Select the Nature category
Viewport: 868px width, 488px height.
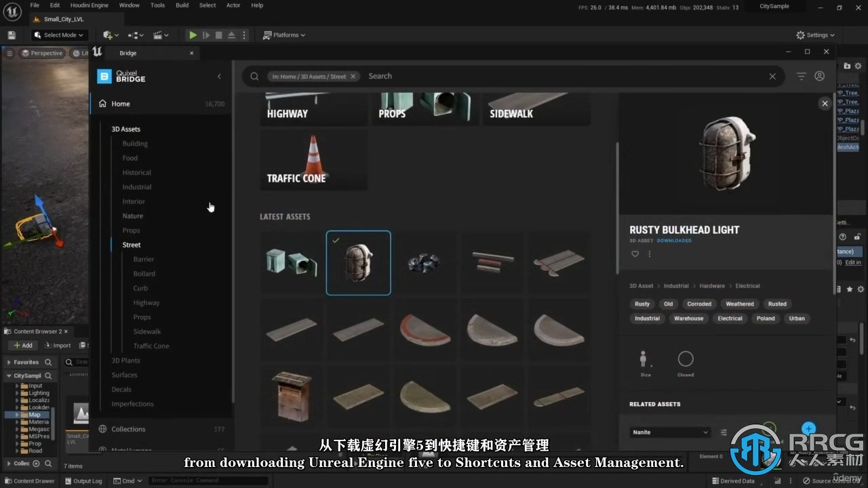133,216
